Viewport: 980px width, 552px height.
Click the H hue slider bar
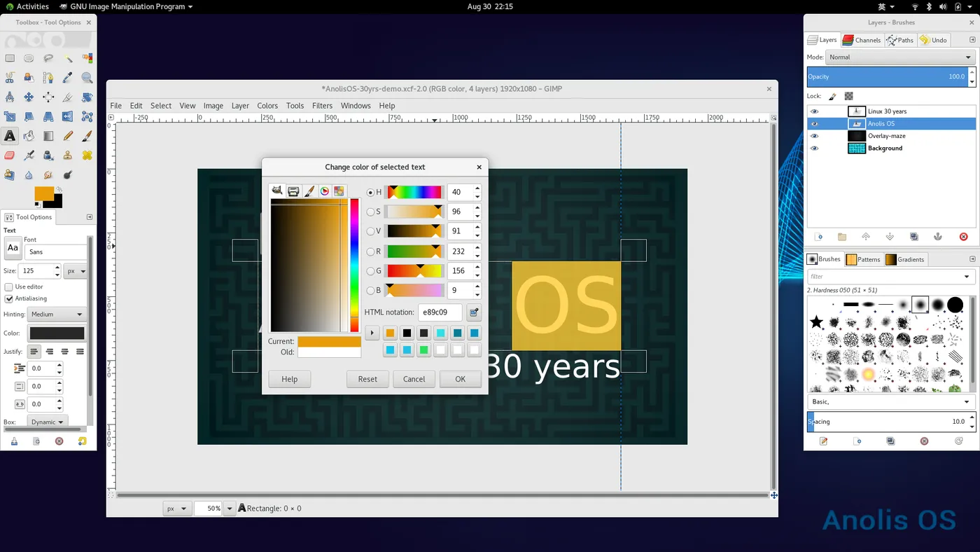[x=414, y=192]
